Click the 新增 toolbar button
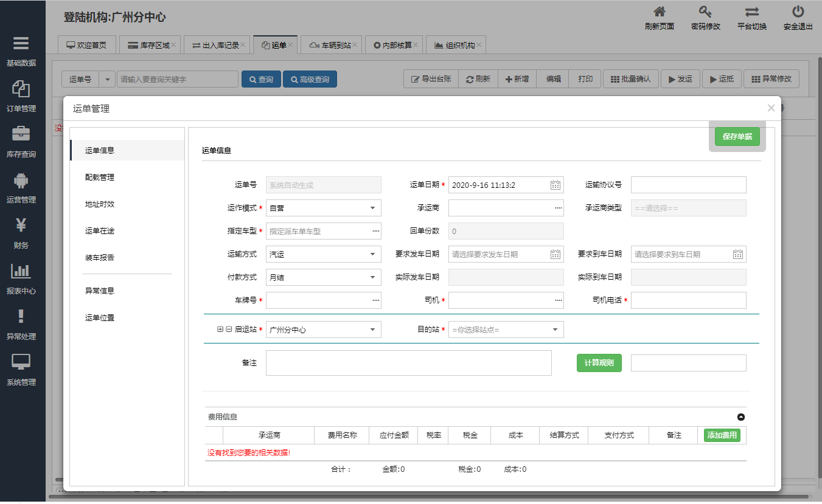Viewport: 822px width, 504px height. (x=517, y=79)
